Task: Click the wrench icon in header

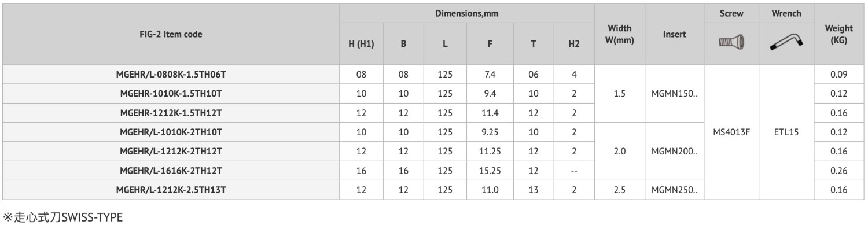Action: 786,43
